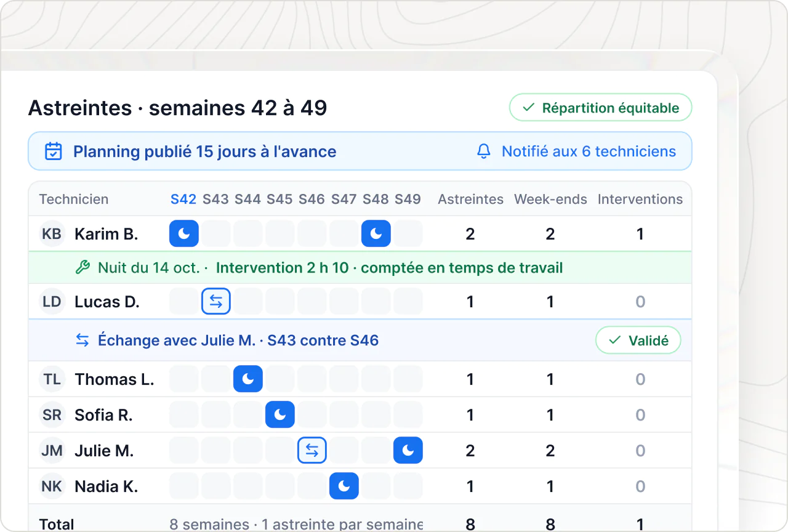Select the S49 week column header
The width and height of the screenshot is (788, 532).
tap(408, 199)
